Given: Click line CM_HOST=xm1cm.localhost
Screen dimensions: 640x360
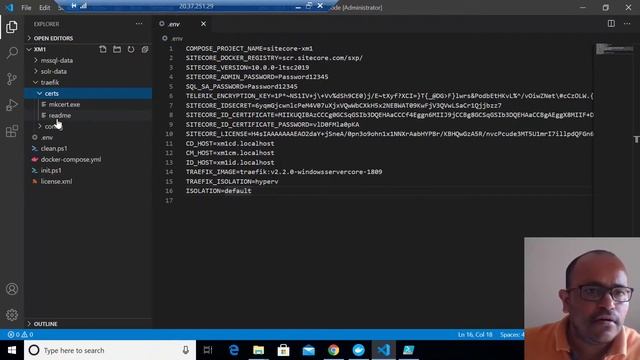Looking at the screenshot, I should coord(230,153).
